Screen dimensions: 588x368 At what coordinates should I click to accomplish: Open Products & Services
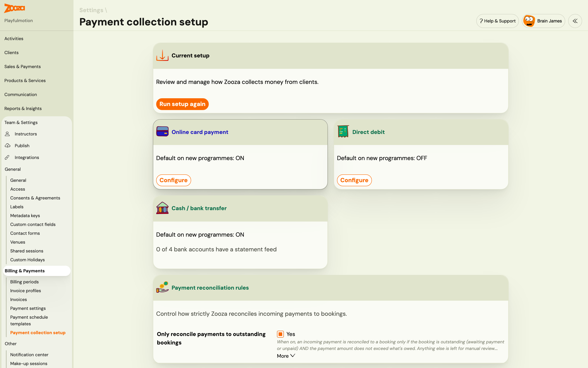coord(25,81)
